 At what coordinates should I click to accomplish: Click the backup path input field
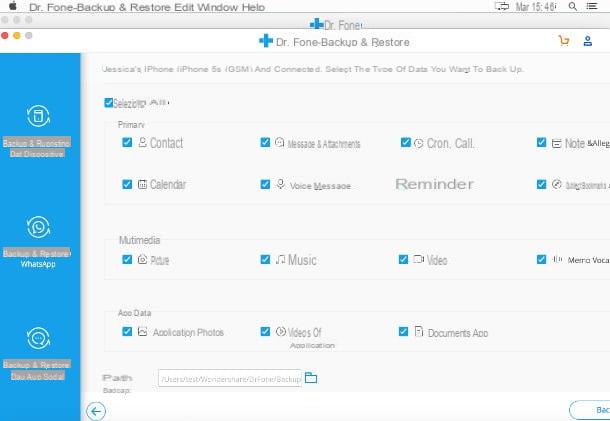point(230,378)
